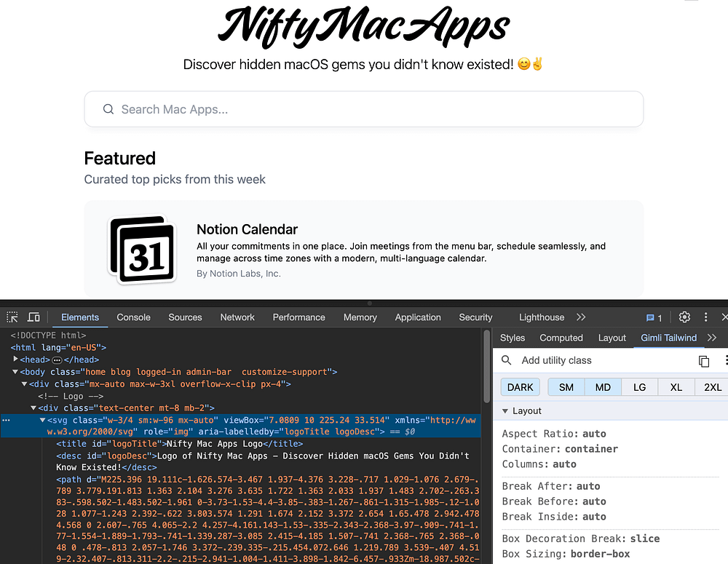Open the Notion Calendar app icon
The image size is (728, 564).
[142, 250]
